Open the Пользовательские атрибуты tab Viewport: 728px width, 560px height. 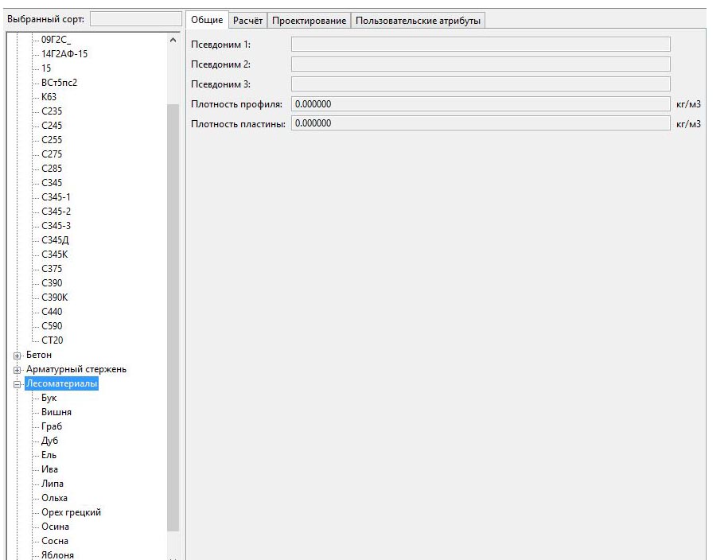coord(418,21)
